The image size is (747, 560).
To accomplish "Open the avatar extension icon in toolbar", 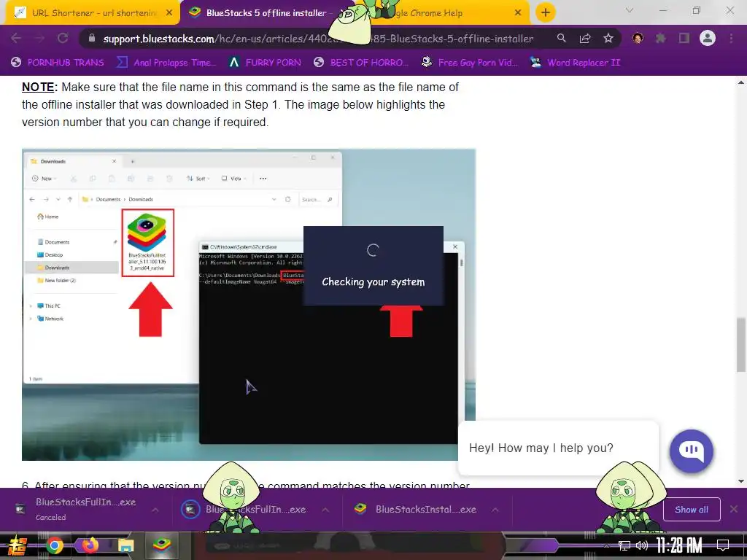I will coord(638,38).
